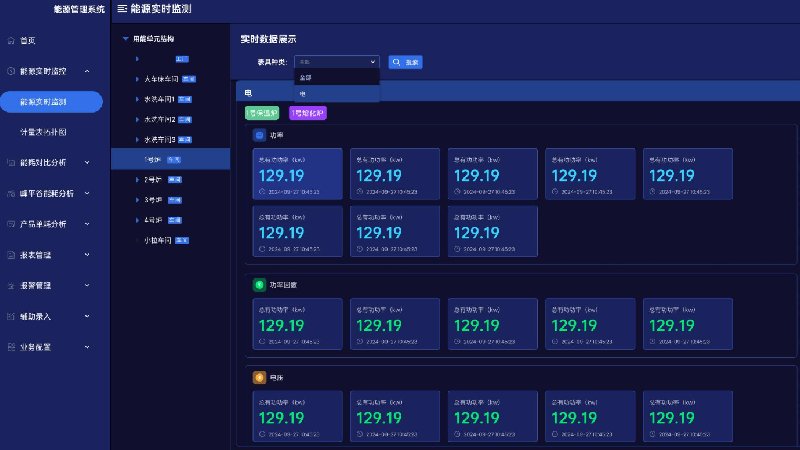Expand the 水浇车间3 tree node arrow
Image resolution: width=800 pixels, height=450 pixels.
click(137, 139)
